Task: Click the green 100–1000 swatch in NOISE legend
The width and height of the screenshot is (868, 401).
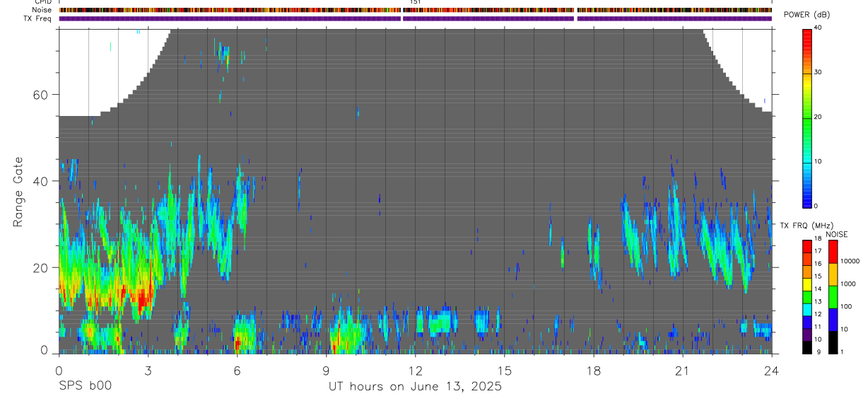Action: (x=833, y=296)
